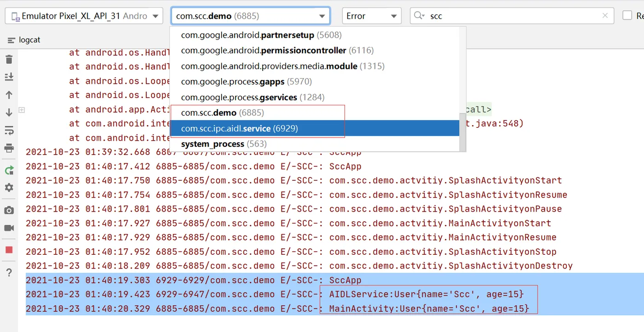This screenshot has height=332, width=644.
Task: Click the process list scrollbar
Action: [x=463, y=132]
